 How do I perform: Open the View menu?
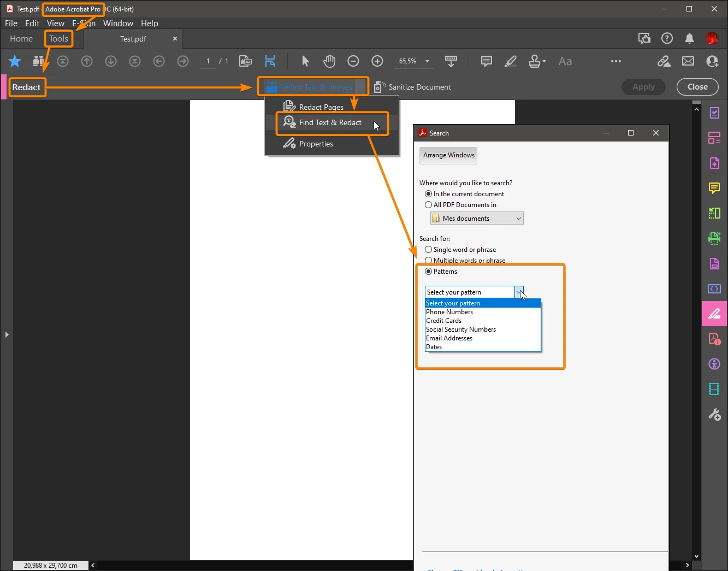coord(56,23)
